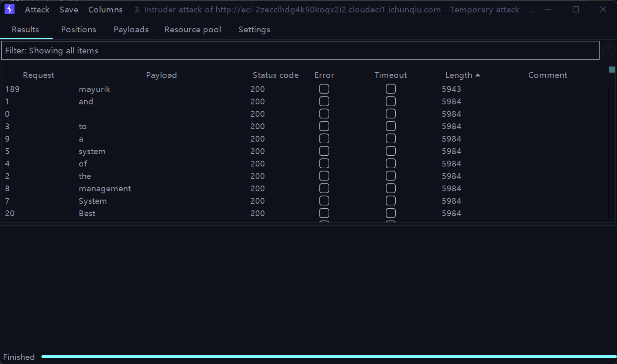
Task: Select the payload 'Best' cell
Action: [x=87, y=213]
